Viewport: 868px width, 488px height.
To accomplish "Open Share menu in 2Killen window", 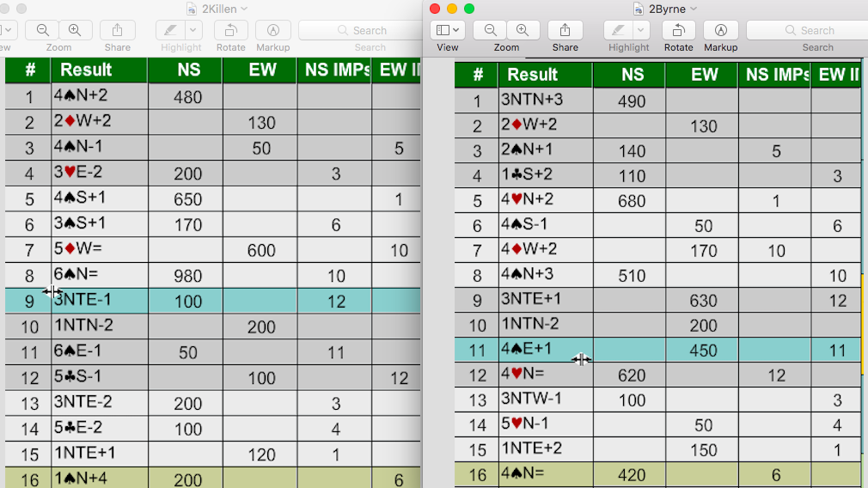I will tap(118, 30).
